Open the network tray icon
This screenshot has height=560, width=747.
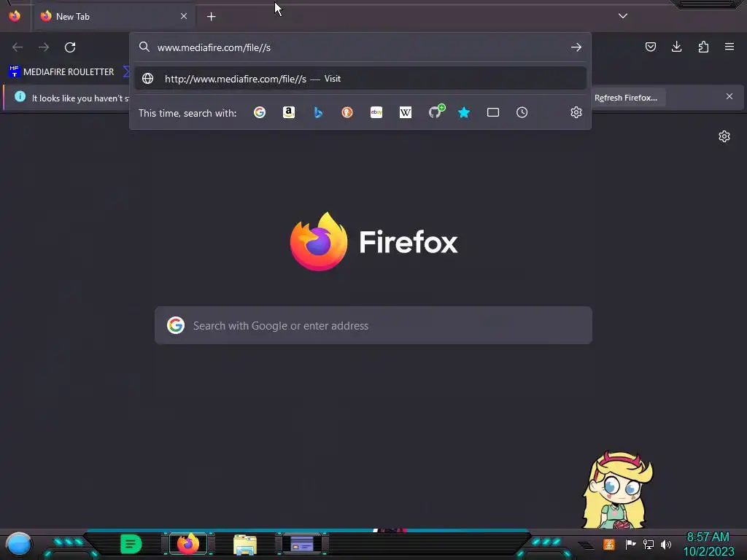pos(649,544)
